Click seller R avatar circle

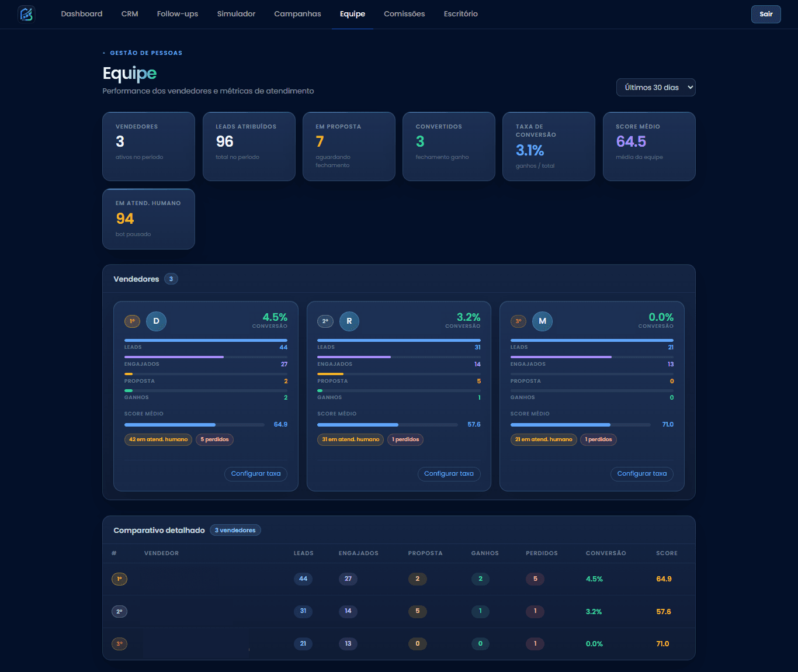[349, 321]
